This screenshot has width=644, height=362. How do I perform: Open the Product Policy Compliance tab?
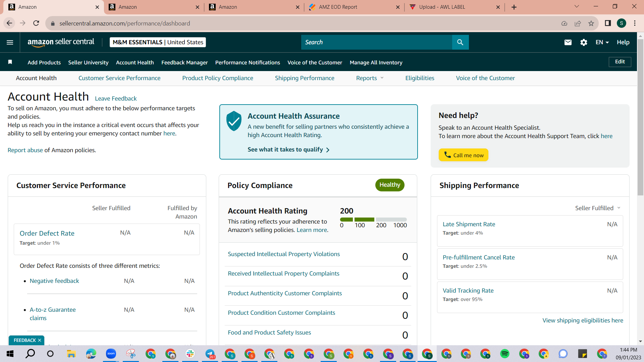(218, 78)
